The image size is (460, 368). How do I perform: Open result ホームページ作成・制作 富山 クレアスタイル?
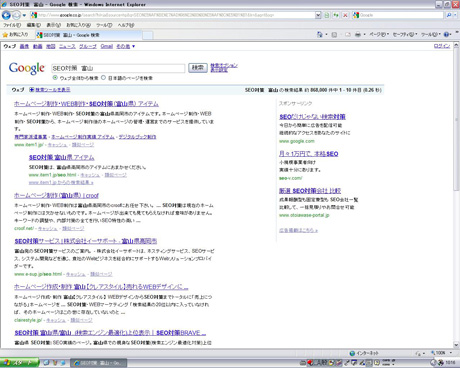(101, 287)
